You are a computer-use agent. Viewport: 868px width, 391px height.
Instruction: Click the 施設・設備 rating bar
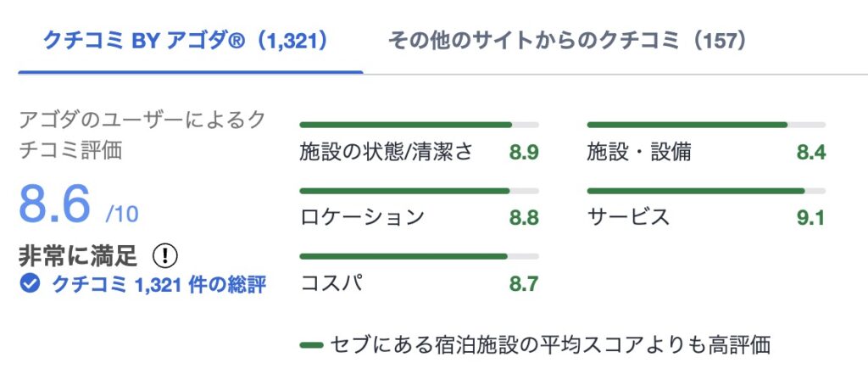[x=706, y=125]
